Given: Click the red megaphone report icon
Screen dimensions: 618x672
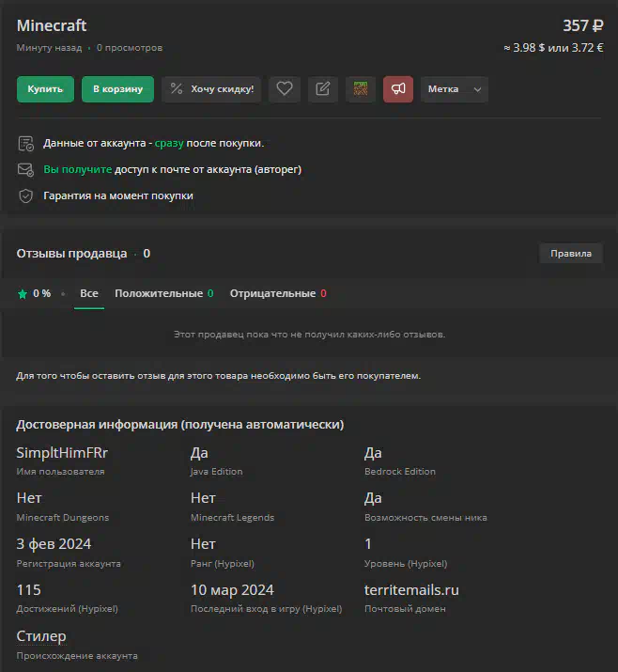Looking at the screenshot, I should pos(398,89).
